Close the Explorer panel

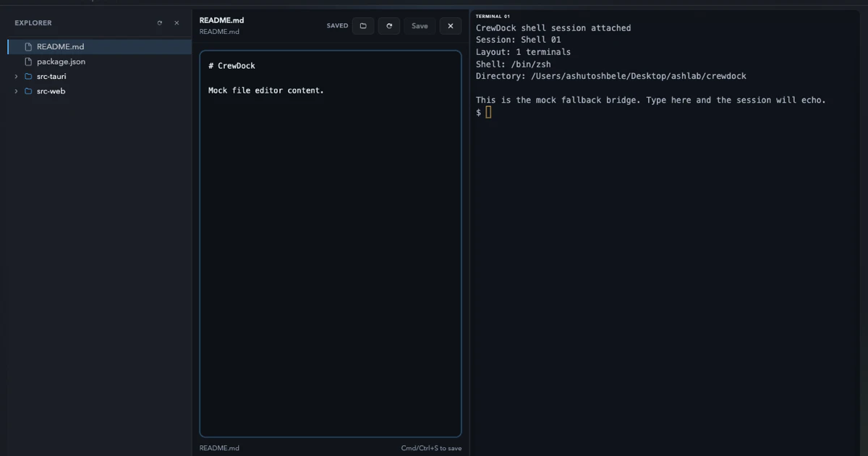[176, 22]
